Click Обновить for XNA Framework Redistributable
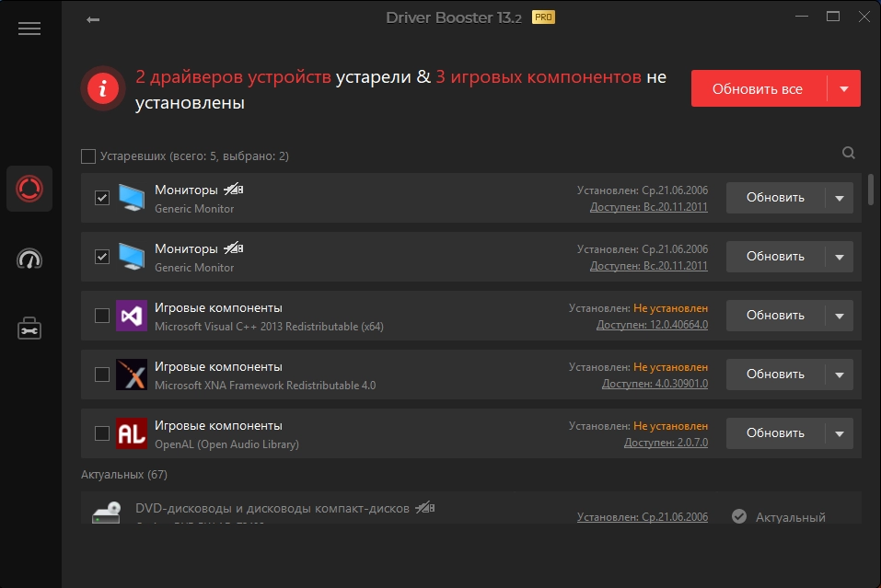Viewport: 881px width, 588px height. (x=775, y=375)
